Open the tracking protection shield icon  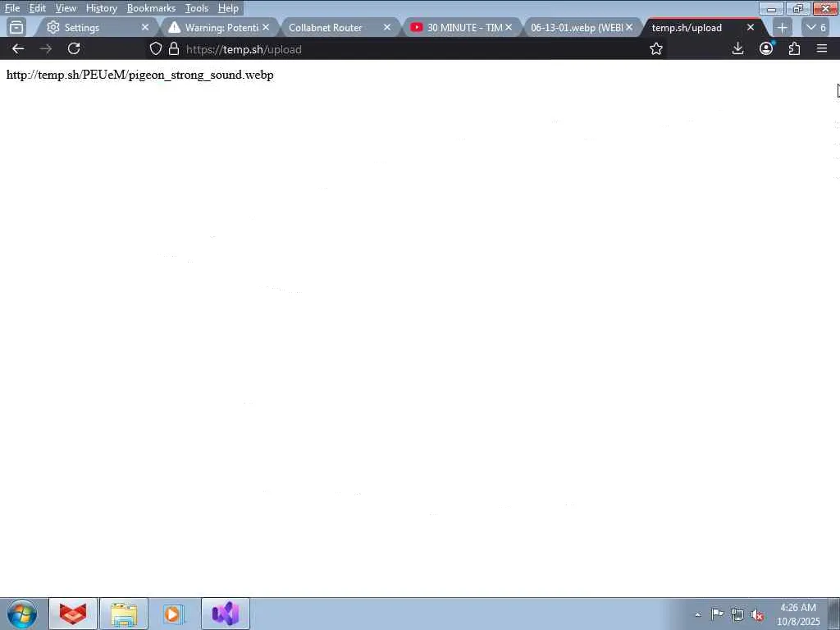pyautogui.click(x=155, y=48)
